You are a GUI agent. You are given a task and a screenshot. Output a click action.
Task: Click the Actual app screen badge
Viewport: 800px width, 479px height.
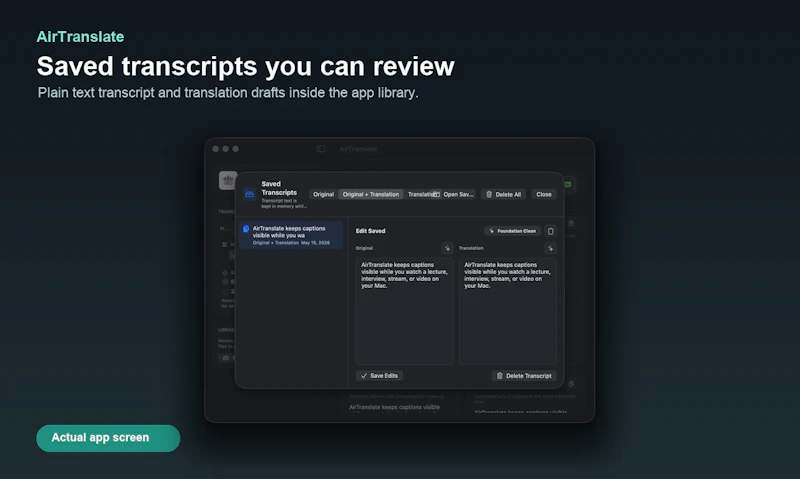point(108,438)
